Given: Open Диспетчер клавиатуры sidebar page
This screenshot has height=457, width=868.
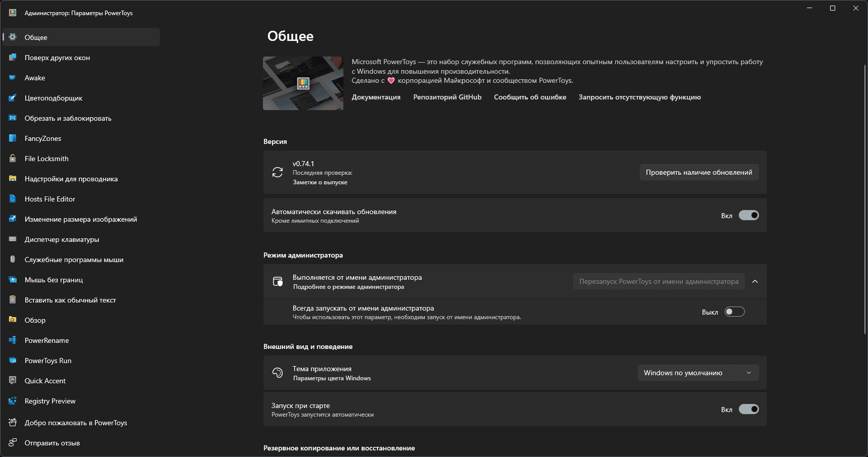Looking at the screenshot, I should pyautogui.click(x=81, y=239).
